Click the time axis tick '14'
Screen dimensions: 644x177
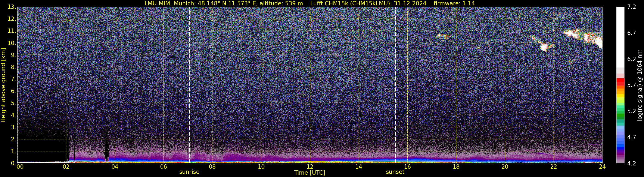358,167
